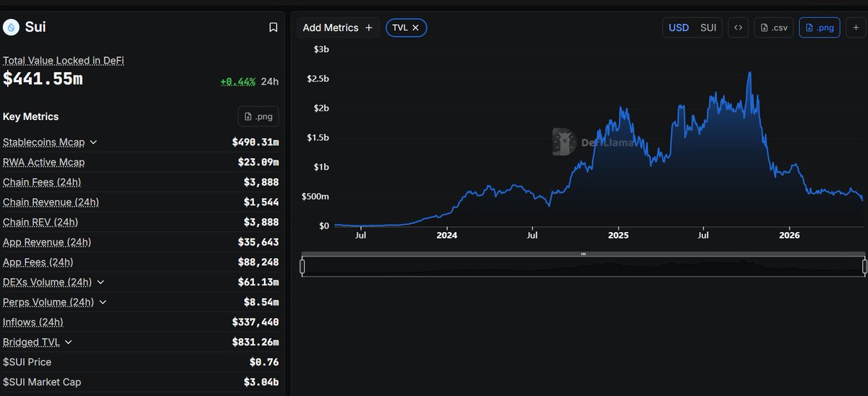Grab the left handle of range slider

click(302, 267)
